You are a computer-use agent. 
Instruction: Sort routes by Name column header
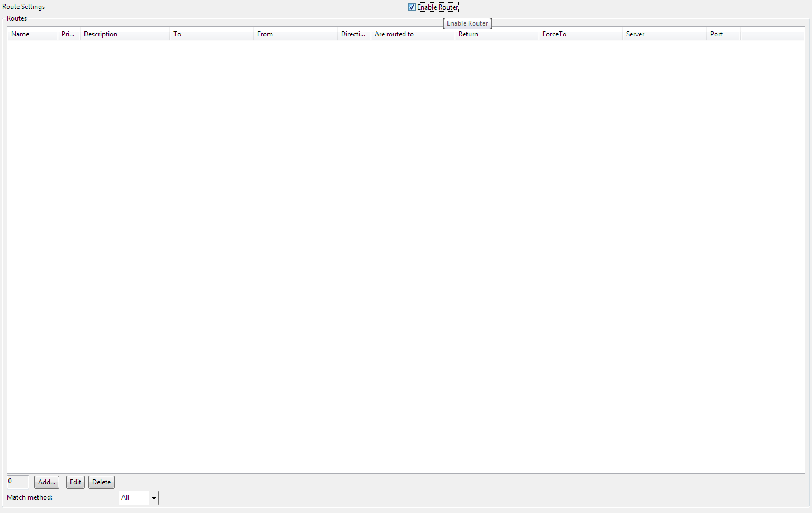click(32, 34)
